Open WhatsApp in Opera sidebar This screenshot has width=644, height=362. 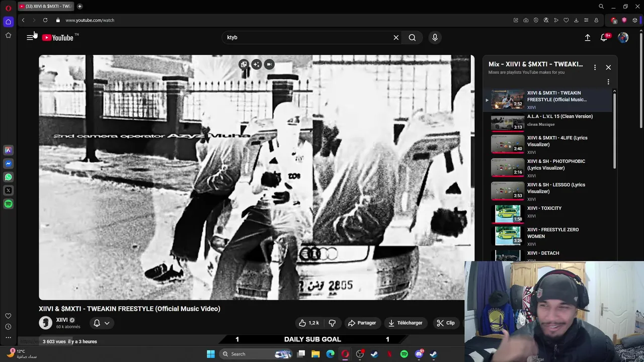[x=8, y=177]
